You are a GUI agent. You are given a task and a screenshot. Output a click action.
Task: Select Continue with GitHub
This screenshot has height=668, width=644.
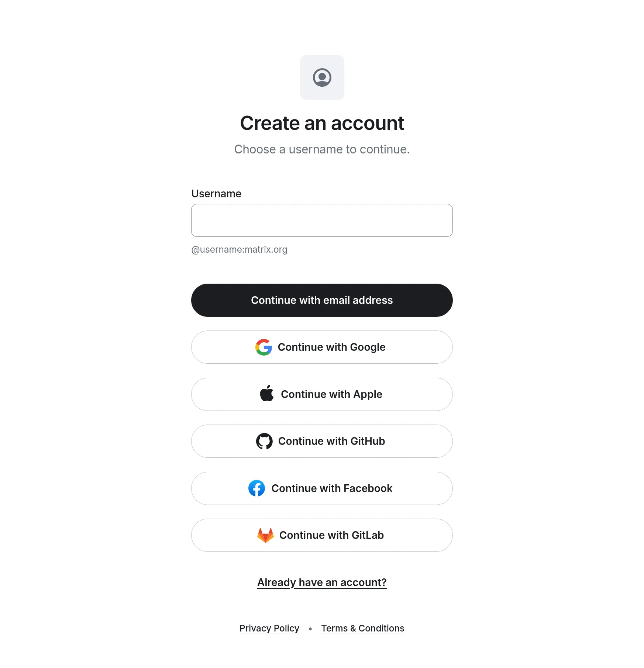coord(322,441)
